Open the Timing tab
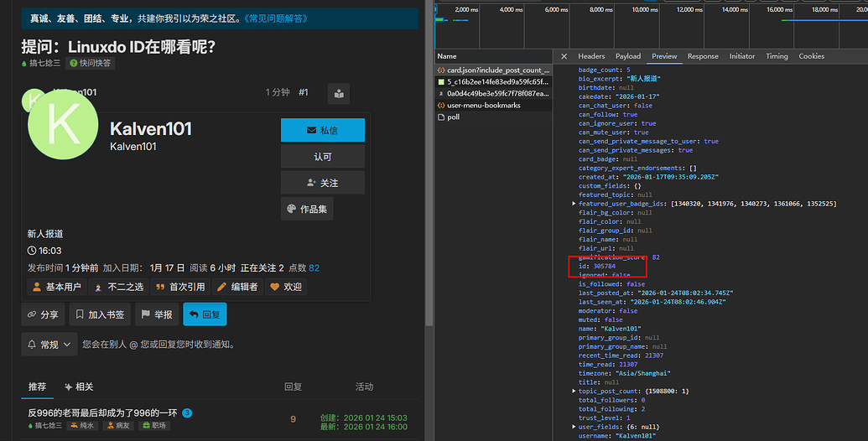Screen dimensions: 868x441 pyautogui.click(x=777, y=56)
